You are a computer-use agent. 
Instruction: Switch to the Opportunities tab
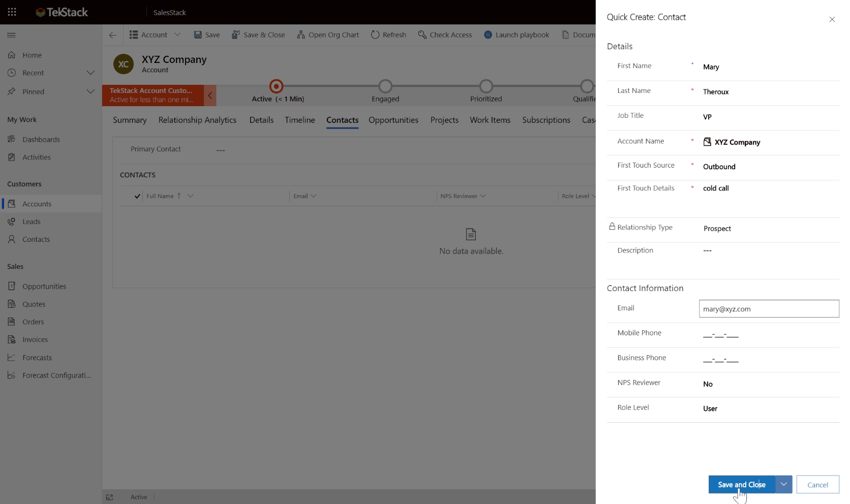tap(393, 120)
